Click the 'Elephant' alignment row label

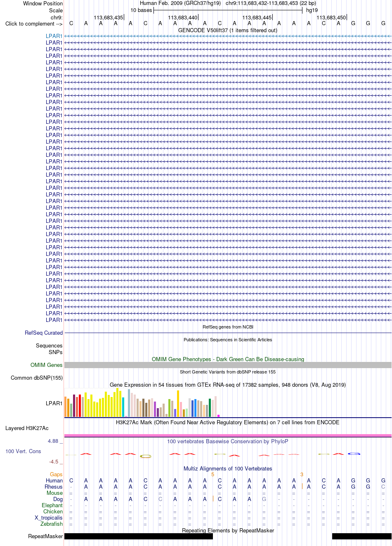tap(52, 505)
